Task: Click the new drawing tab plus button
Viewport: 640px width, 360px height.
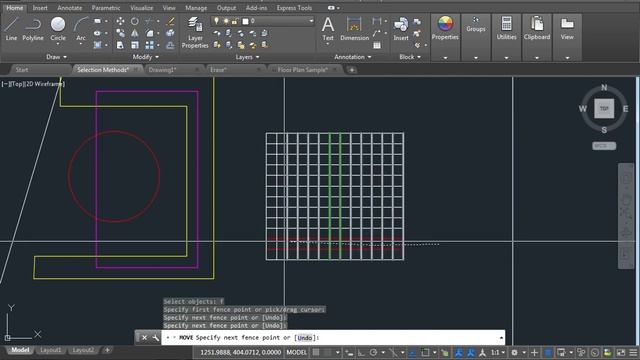Action: click(352, 70)
